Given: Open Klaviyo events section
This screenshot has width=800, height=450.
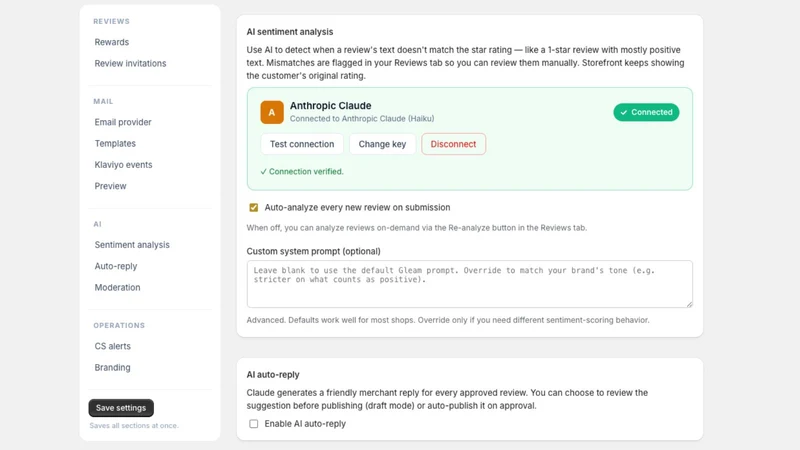Looking at the screenshot, I should click(123, 165).
